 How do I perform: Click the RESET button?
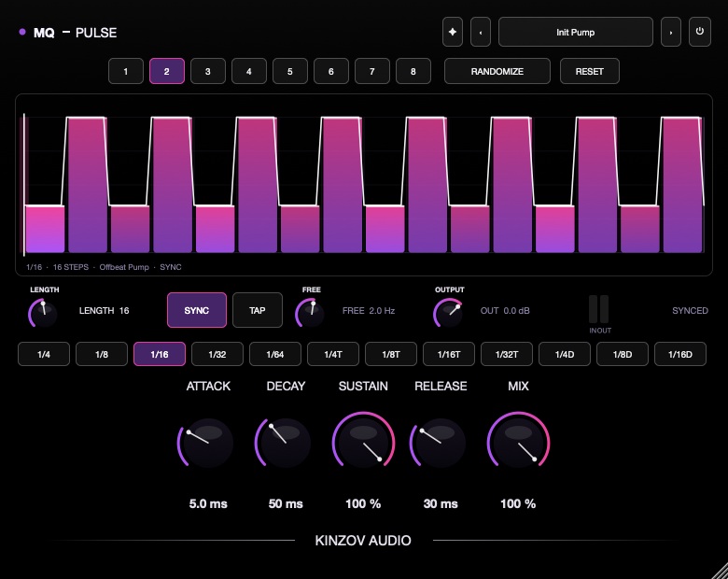point(589,71)
